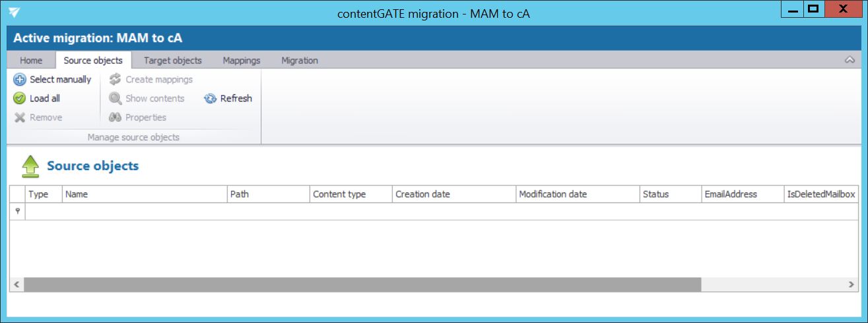Sort by Creation date column header

(453, 194)
